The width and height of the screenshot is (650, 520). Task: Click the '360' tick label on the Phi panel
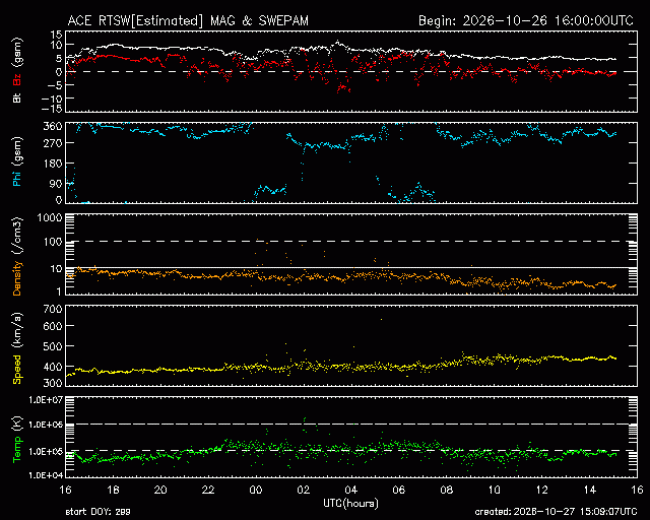pos(53,126)
